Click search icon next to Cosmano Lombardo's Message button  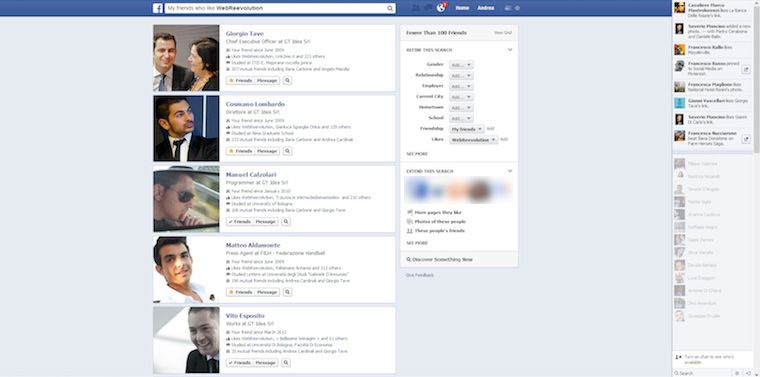point(287,151)
